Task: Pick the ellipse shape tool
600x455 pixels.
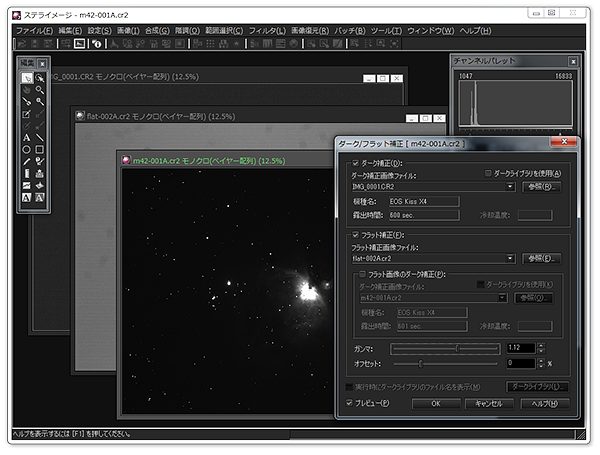Action: tap(27, 149)
